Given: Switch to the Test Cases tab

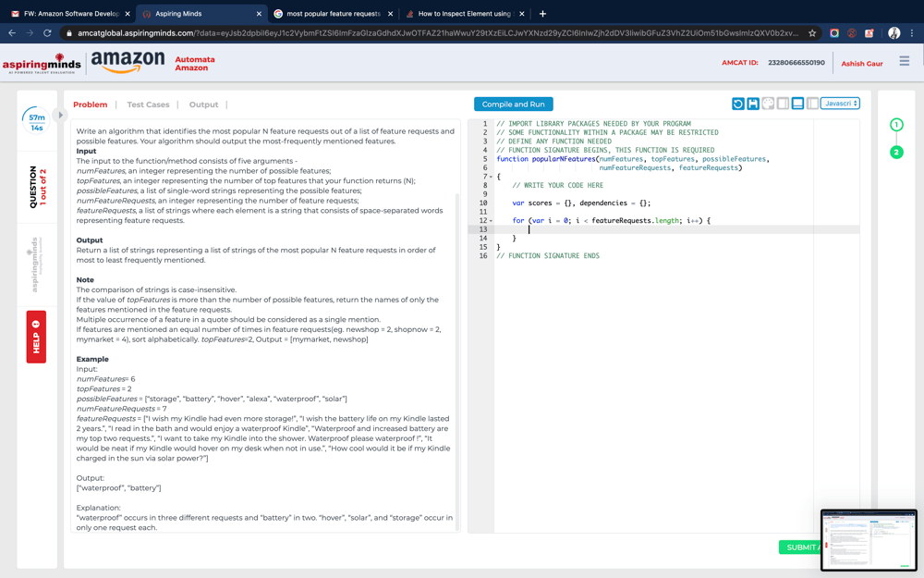Looking at the screenshot, I should pyautogui.click(x=148, y=105).
